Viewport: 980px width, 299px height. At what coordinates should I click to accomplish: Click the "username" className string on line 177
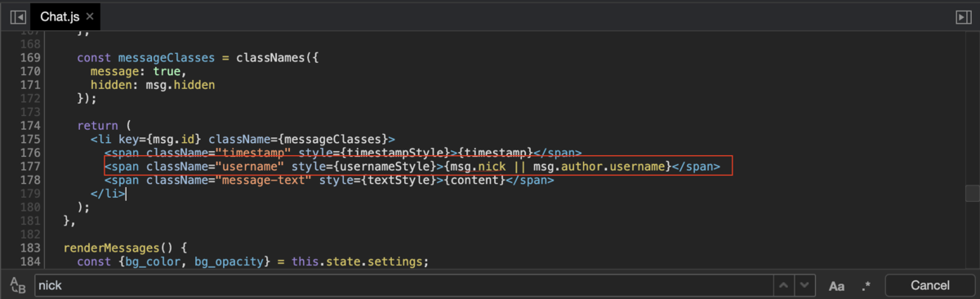pos(250,167)
